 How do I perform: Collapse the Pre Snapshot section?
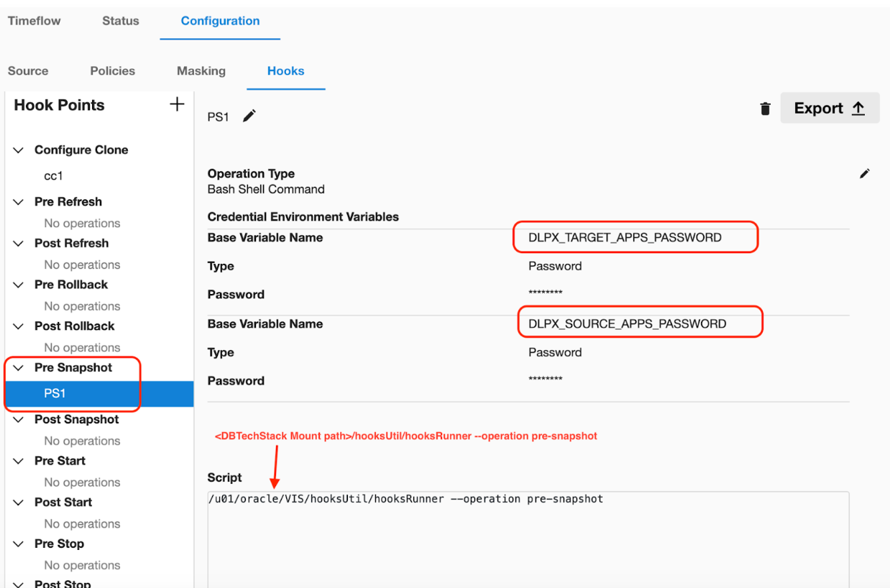coord(19,368)
